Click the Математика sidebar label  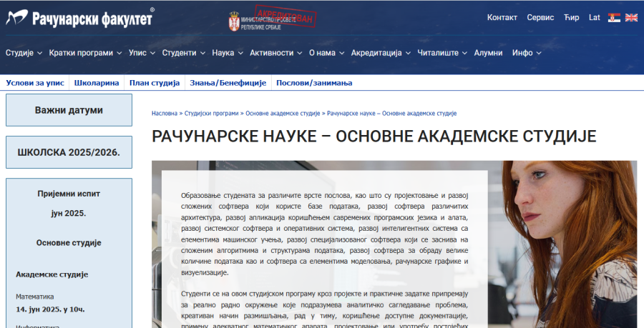click(x=35, y=297)
